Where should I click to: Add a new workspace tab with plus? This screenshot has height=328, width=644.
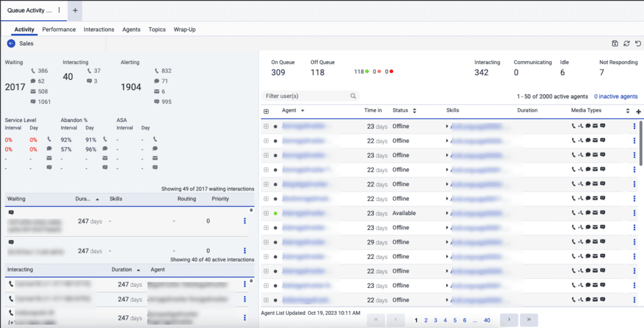75,10
